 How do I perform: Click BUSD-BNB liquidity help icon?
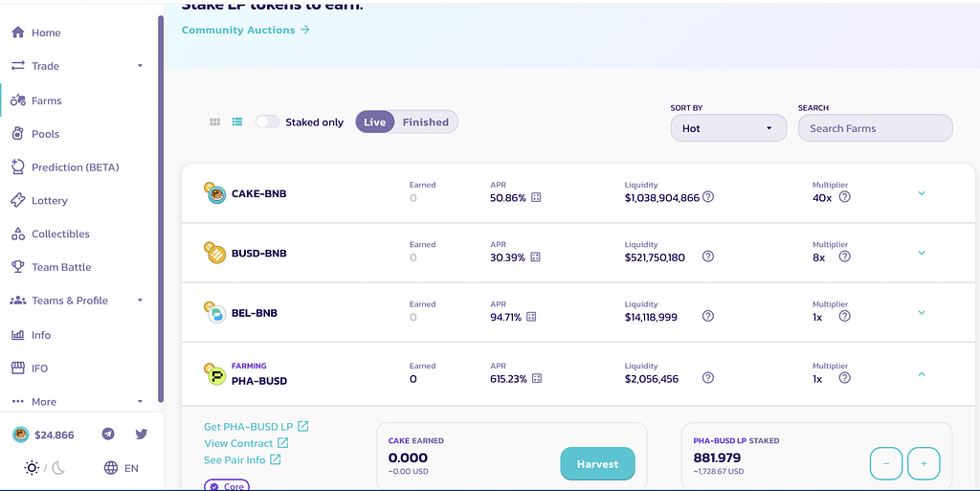[x=708, y=257]
